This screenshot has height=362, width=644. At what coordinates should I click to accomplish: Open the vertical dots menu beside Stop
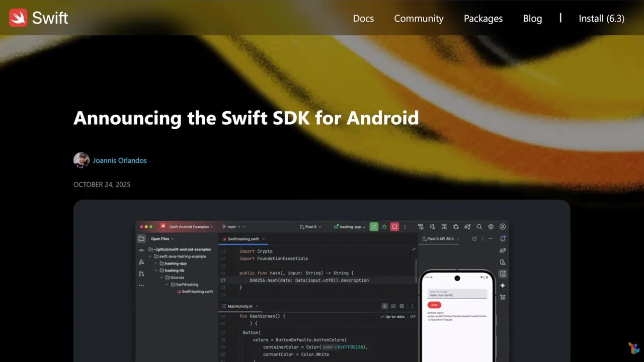(x=405, y=227)
